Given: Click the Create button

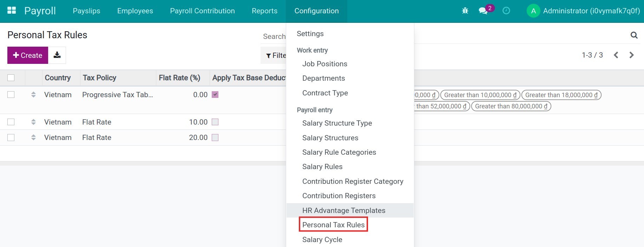Looking at the screenshot, I should [27, 55].
